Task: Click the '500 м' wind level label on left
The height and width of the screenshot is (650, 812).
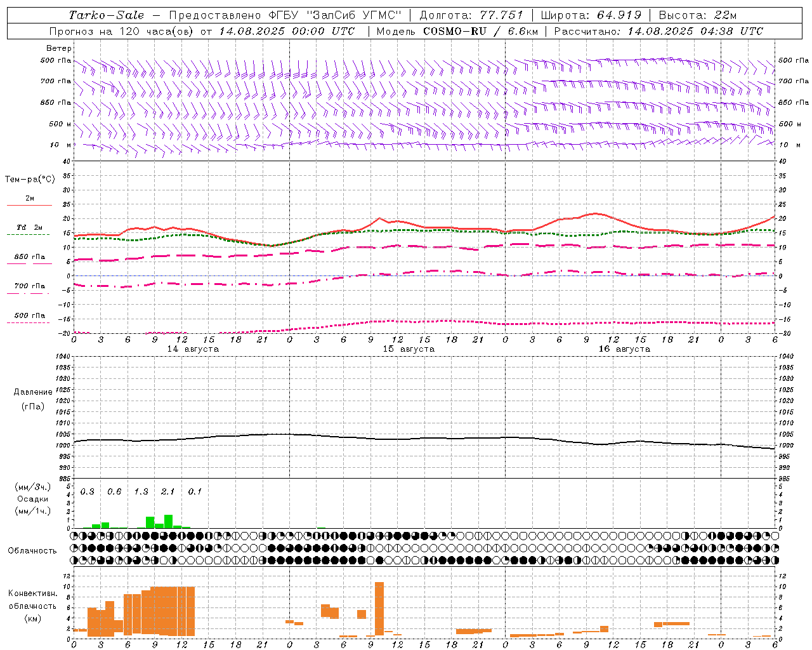Action: [x=60, y=124]
